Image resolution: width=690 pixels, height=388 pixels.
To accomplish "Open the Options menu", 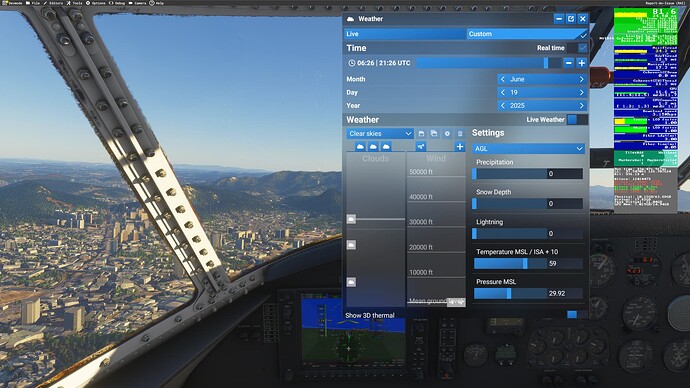I will pyautogui.click(x=96, y=3).
